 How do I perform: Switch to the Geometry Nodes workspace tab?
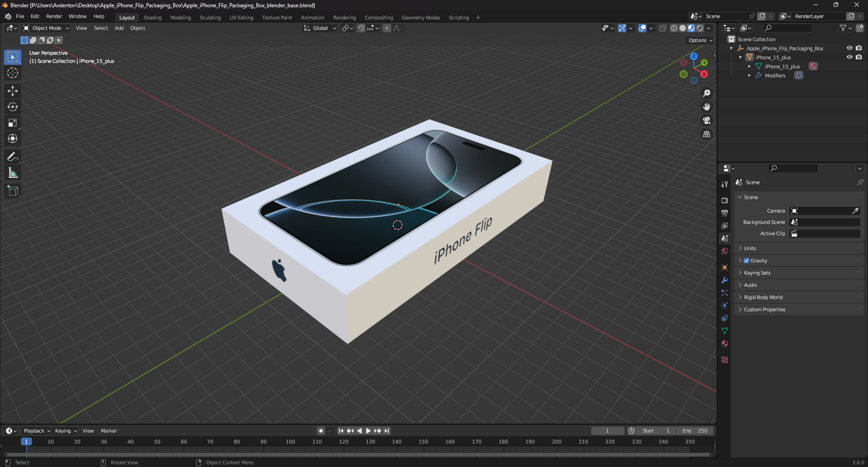(420, 18)
